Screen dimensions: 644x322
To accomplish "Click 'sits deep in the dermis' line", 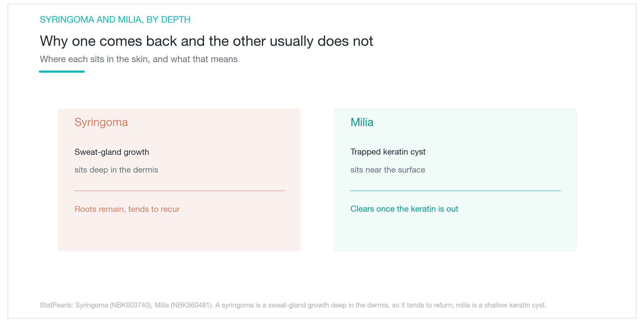I will (116, 170).
